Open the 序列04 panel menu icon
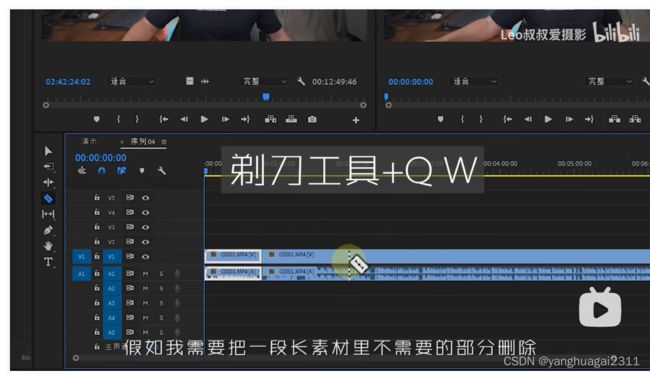Screen dimensions: 650x374 click(x=164, y=142)
